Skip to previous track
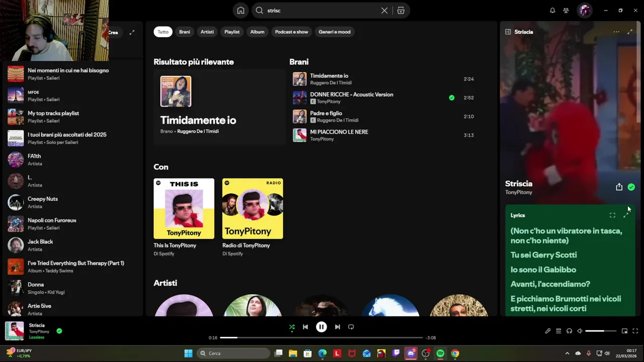Viewport: 644px width, 362px height. click(305, 327)
